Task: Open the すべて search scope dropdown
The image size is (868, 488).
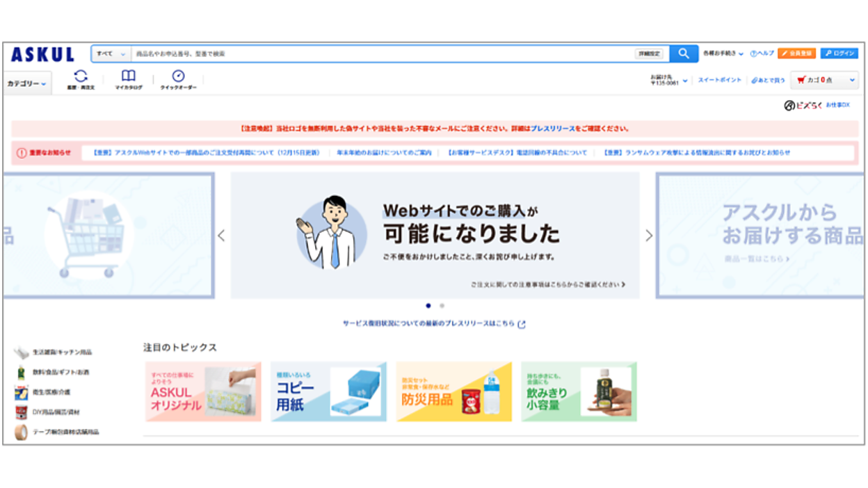Action: point(111,54)
